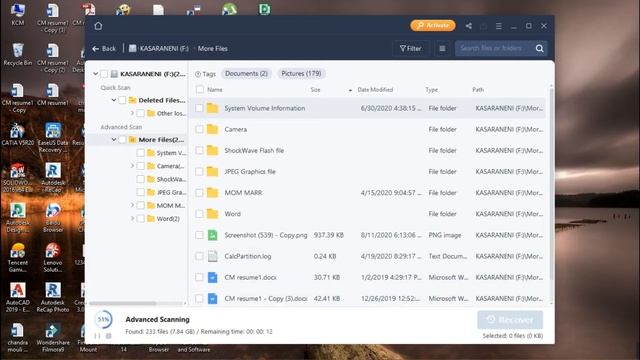Open Baidu Browser desktop shortcut
This screenshot has width=640, height=360.
[53, 218]
